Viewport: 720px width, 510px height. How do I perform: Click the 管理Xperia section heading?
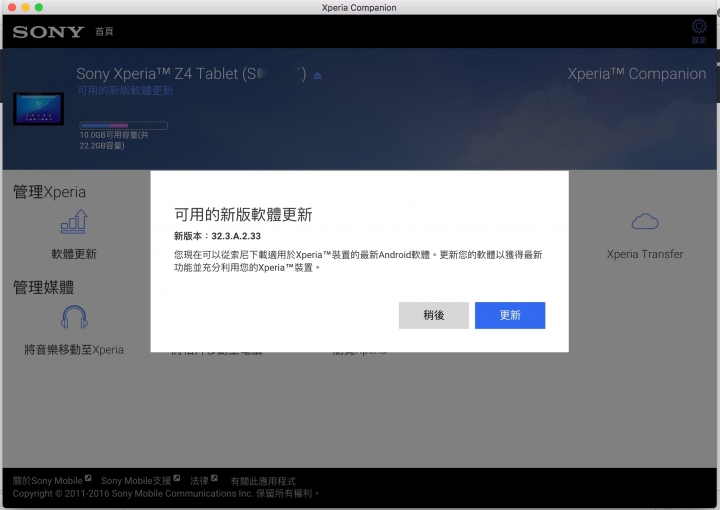(49, 192)
